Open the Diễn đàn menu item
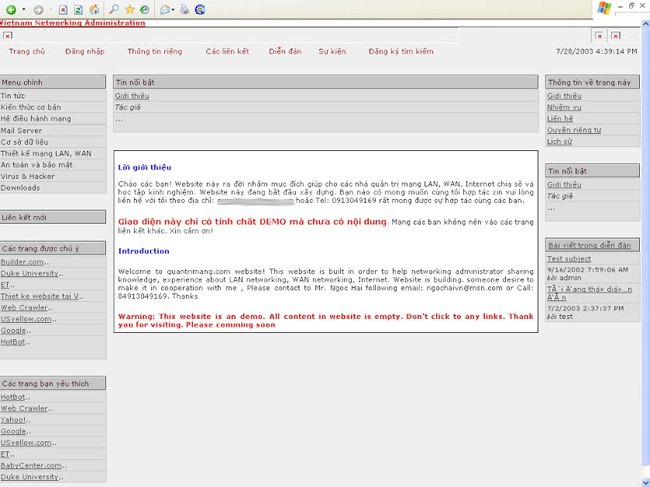This screenshot has width=650, height=487. pyautogui.click(x=285, y=51)
